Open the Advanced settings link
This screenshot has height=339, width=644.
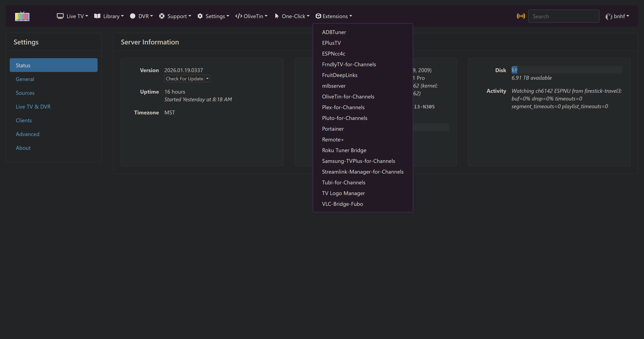[x=27, y=134]
